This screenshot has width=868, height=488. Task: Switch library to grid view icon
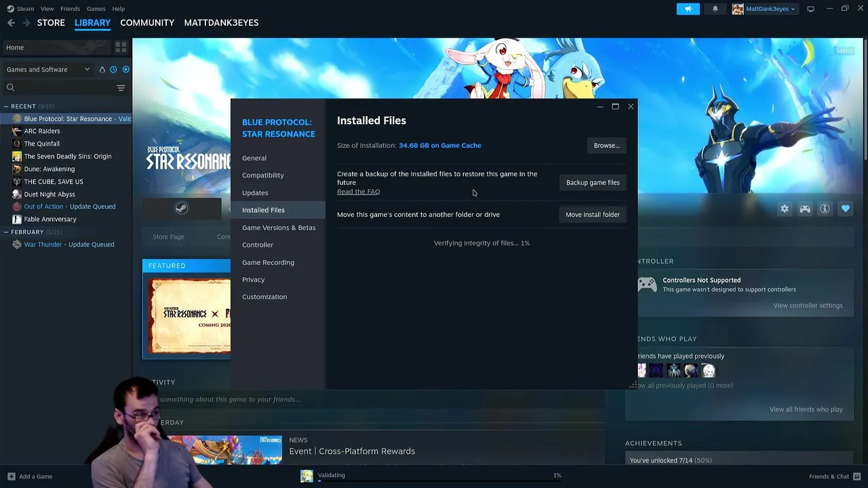pos(121,47)
